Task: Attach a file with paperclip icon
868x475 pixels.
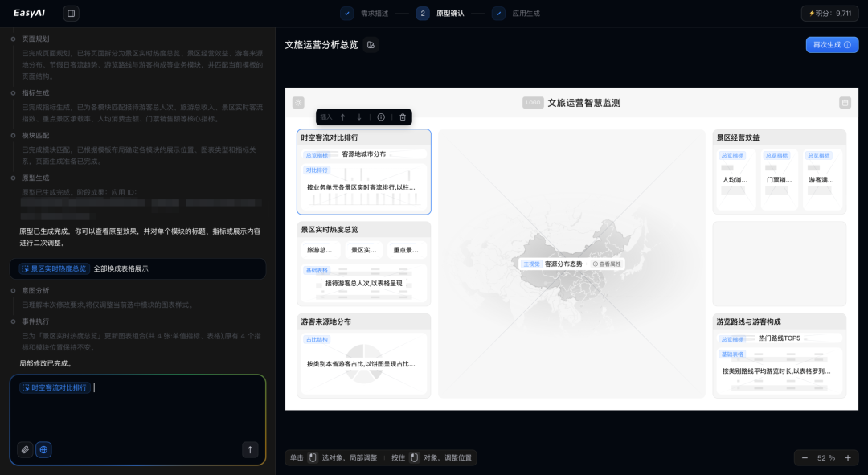Action: point(25,449)
